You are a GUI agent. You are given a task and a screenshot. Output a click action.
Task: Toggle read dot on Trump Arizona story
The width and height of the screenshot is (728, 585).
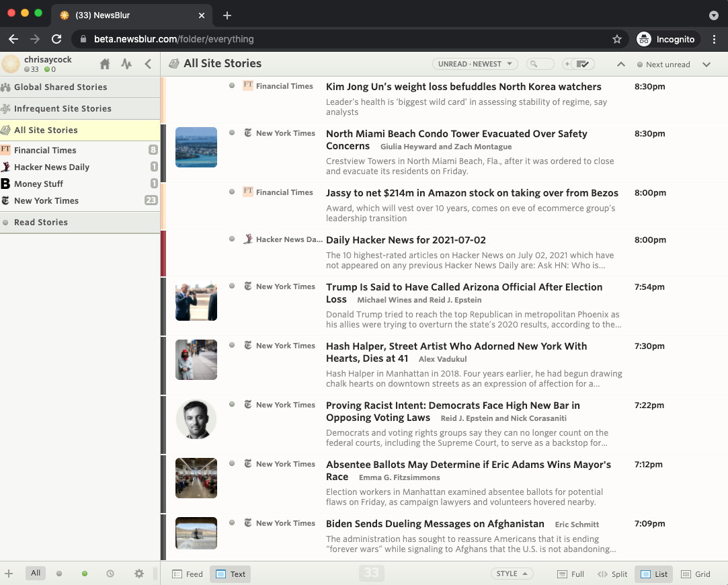[232, 286]
